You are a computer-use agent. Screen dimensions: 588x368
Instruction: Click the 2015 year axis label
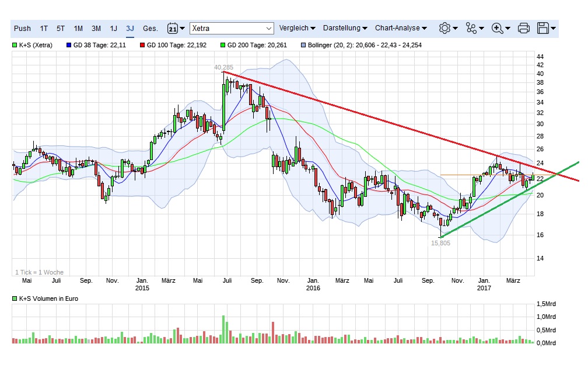(142, 289)
